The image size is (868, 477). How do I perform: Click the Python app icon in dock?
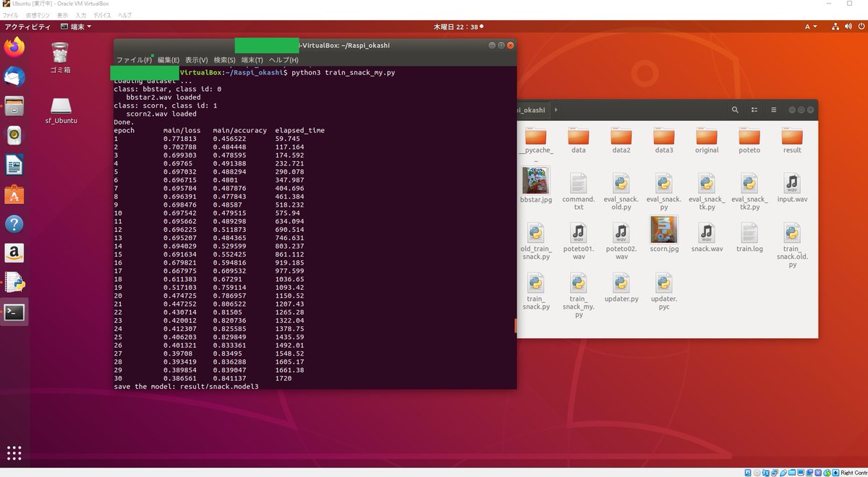point(14,283)
